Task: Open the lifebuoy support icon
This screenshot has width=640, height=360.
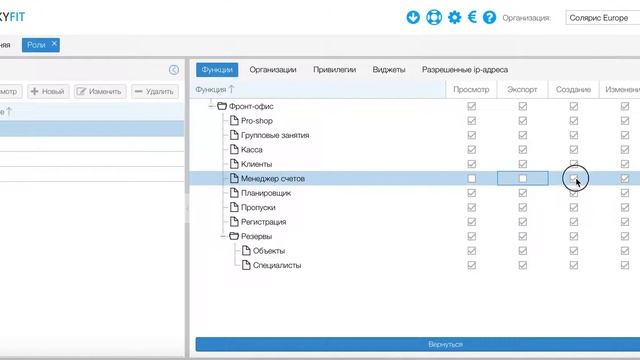Action: 434,18
